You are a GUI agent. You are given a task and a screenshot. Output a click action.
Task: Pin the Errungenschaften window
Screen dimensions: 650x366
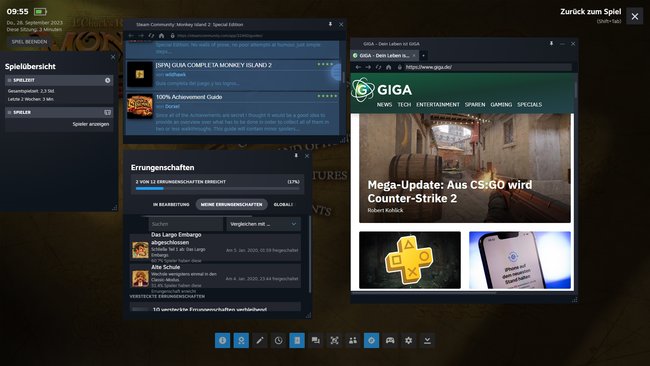click(296, 155)
